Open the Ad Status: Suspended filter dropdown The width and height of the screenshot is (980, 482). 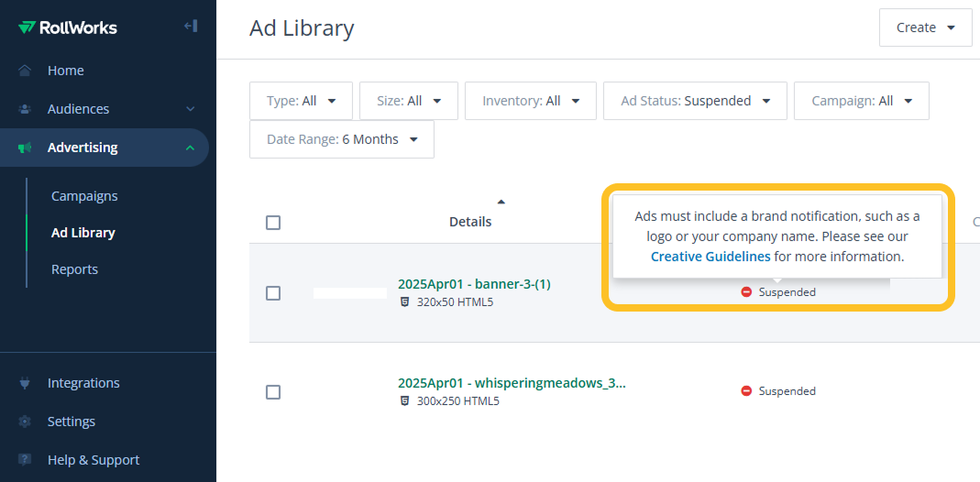(695, 101)
